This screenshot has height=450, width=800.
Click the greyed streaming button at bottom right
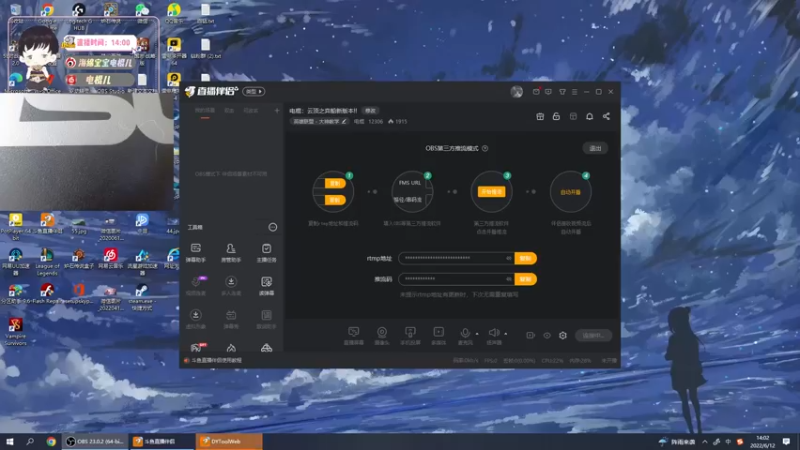click(x=593, y=335)
